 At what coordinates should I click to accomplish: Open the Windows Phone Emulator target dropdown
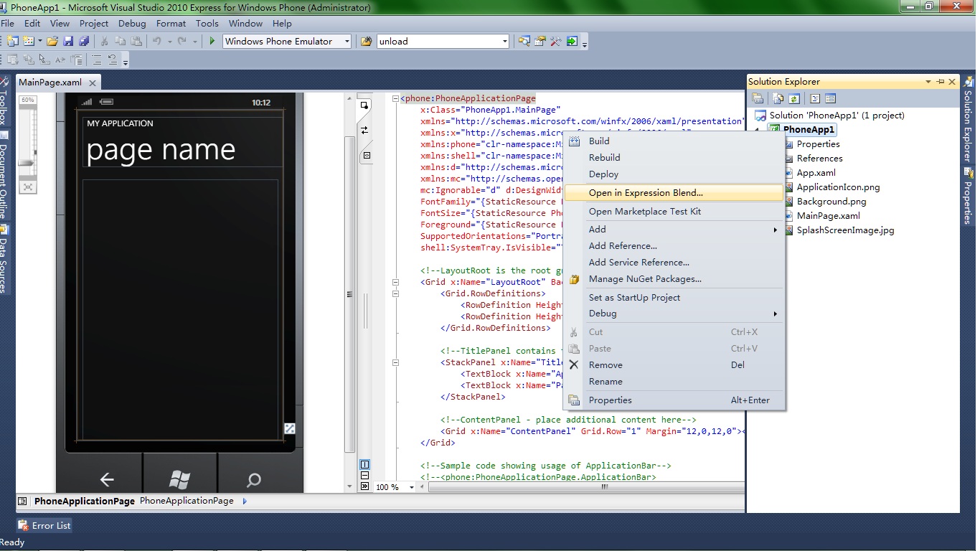347,42
